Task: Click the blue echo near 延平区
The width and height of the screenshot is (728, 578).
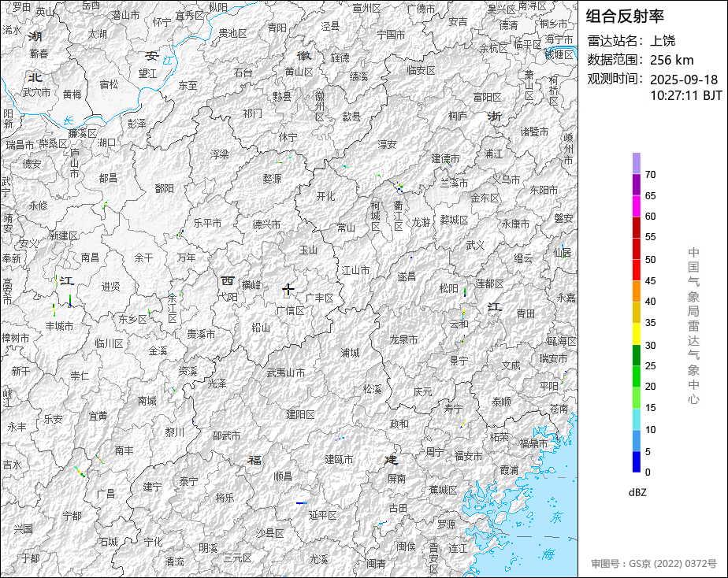Action: pos(302,503)
